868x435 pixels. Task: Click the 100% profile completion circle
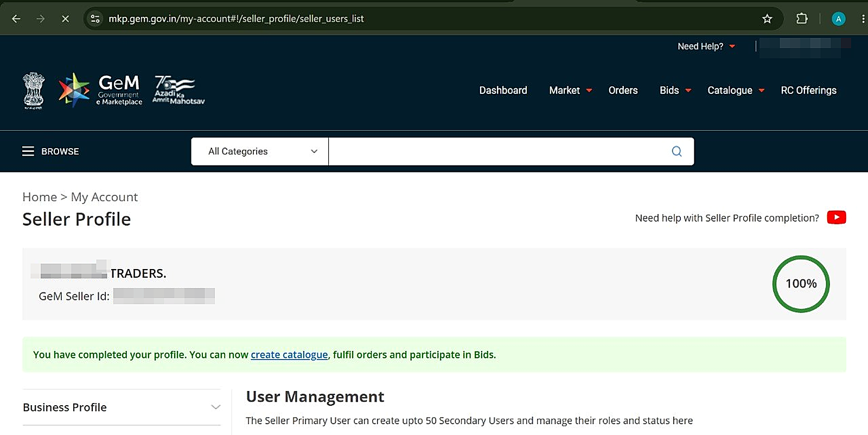pyautogui.click(x=801, y=284)
